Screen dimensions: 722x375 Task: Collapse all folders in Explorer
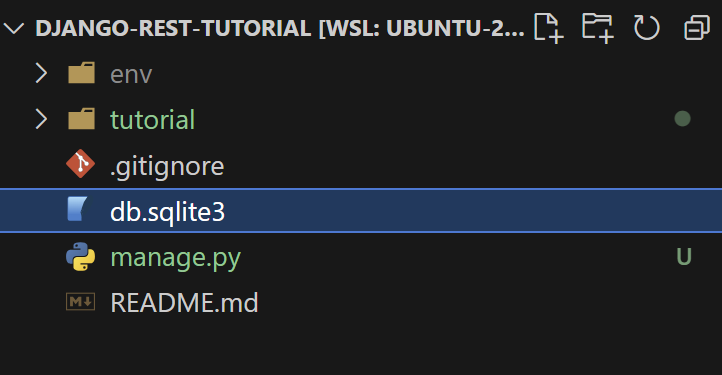point(697,28)
